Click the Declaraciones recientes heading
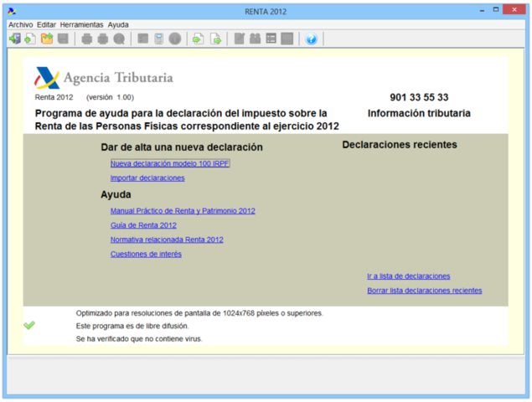 click(400, 145)
